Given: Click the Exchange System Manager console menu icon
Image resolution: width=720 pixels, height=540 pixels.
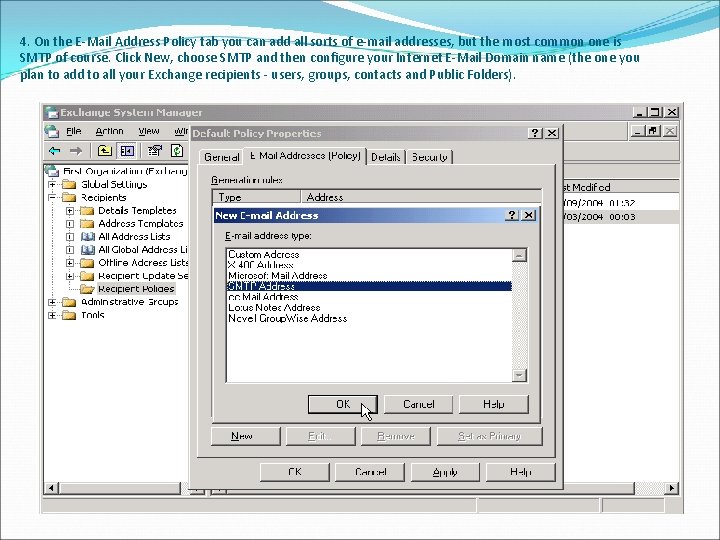Looking at the screenshot, I should click(x=52, y=131).
